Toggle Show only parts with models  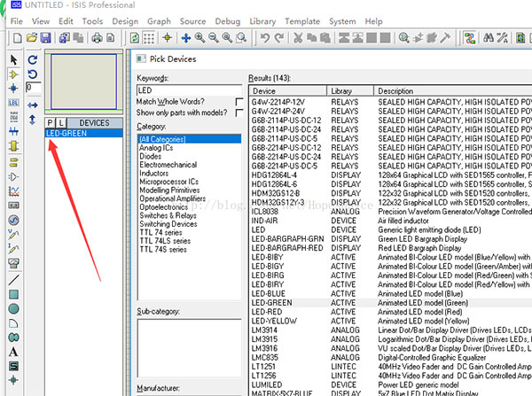tap(240, 113)
